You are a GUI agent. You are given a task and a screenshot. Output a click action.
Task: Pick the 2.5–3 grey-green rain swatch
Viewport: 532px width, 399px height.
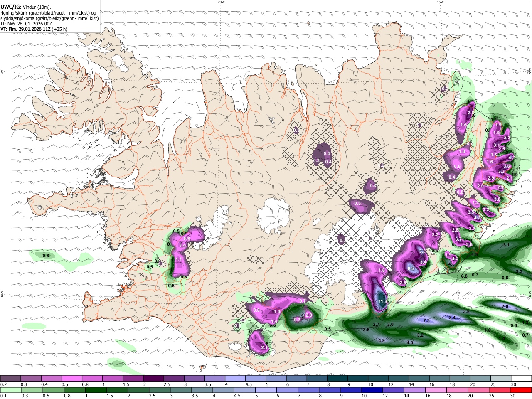159,390
